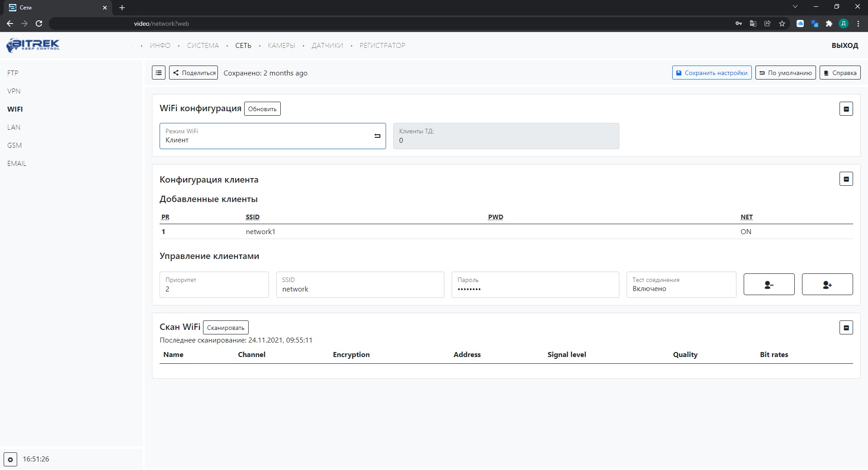Click Сохранить настройки button
Viewport: 868px width, 470px height.
[712, 73]
